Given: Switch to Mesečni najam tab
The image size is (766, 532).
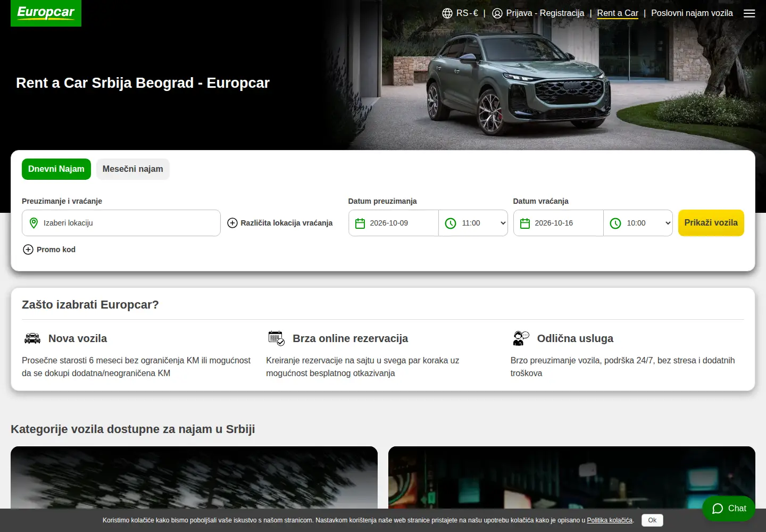Looking at the screenshot, I should (133, 169).
